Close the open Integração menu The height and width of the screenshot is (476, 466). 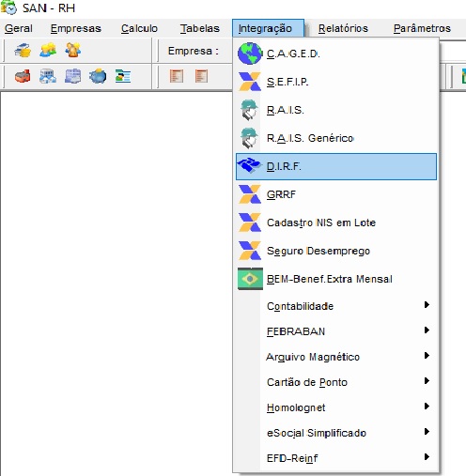point(268,28)
